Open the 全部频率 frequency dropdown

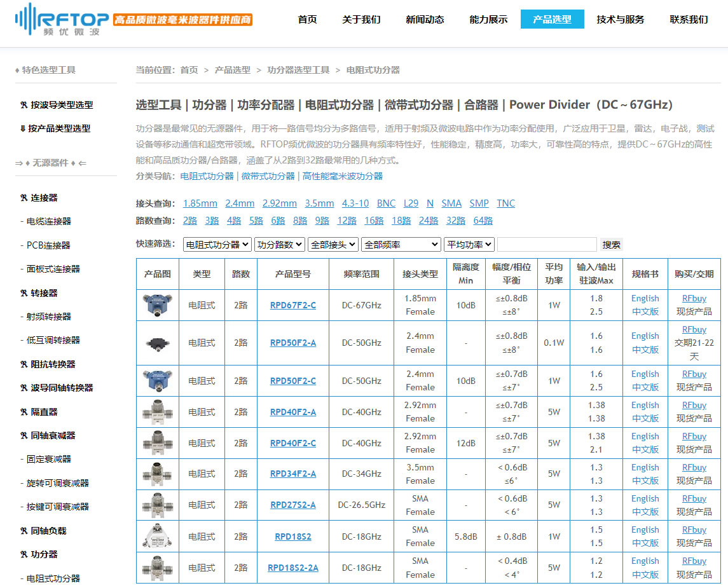point(401,245)
